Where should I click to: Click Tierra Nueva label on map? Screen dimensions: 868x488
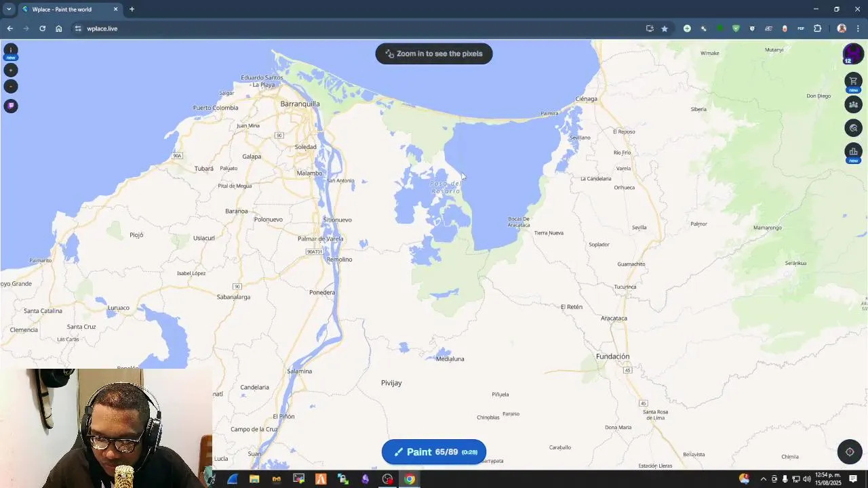point(549,233)
